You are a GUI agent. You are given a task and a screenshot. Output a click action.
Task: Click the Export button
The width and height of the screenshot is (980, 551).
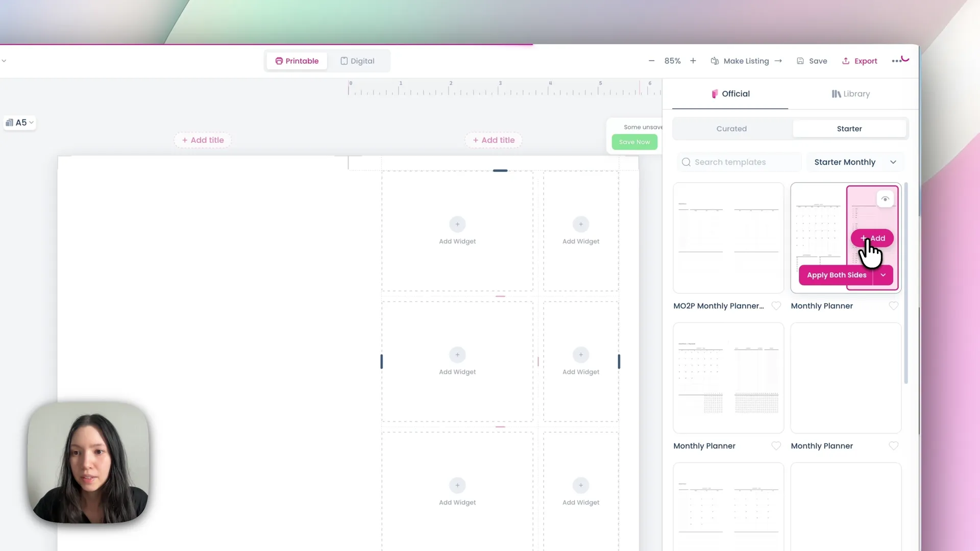pyautogui.click(x=860, y=61)
